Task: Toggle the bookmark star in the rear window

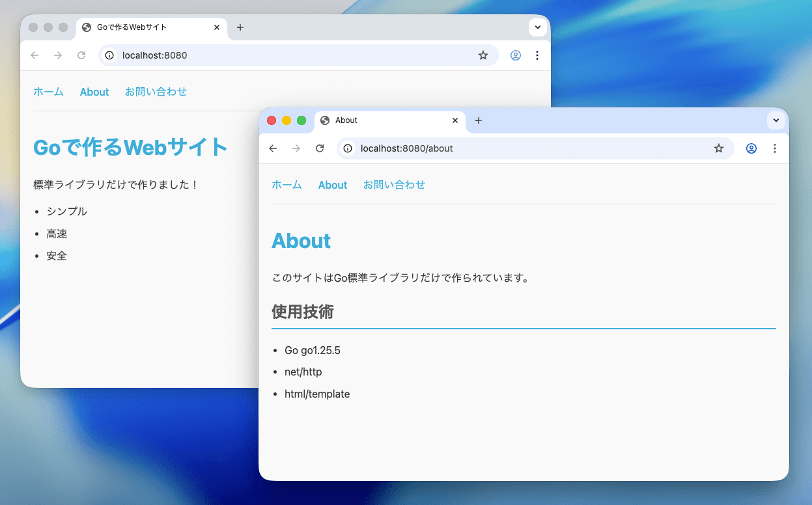Action: [x=483, y=55]
